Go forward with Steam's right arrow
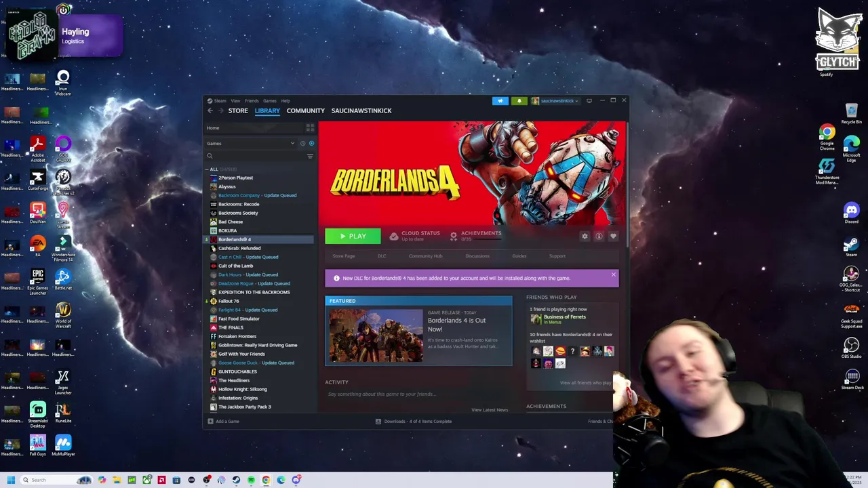Viewport: 868px width, 488px height. coord(220,110)
